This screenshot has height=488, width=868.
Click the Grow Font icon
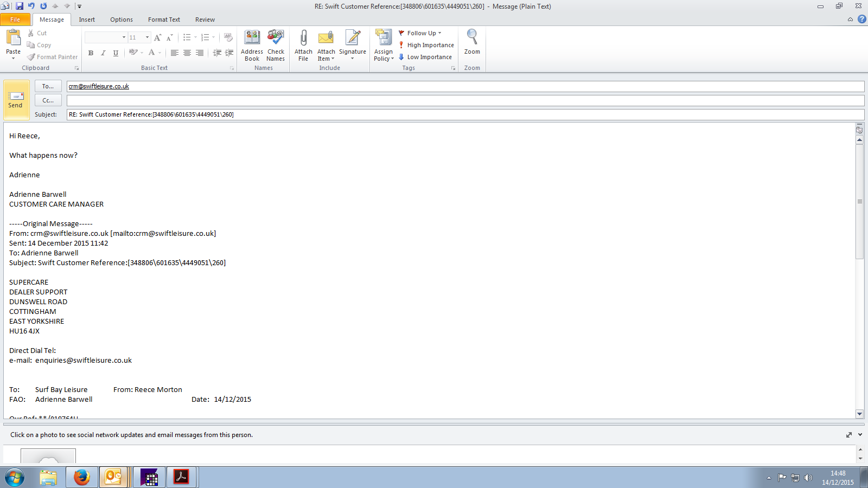click(157, 37)
